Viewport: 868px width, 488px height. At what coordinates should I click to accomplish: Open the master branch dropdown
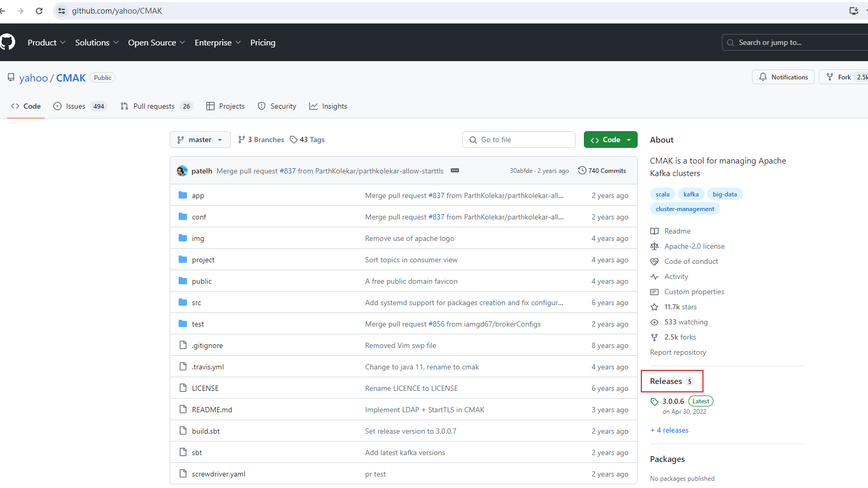pyautogui.click(x=200, y=140)
